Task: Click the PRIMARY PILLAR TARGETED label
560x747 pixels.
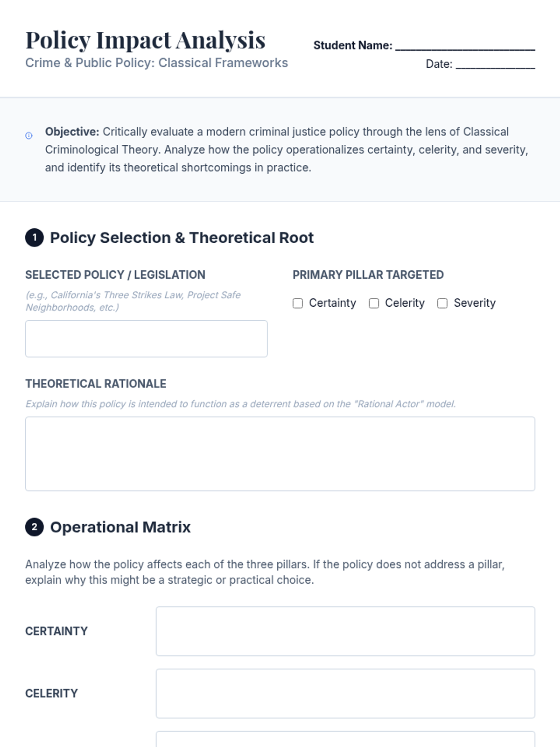Action: [x=368, y=275]
